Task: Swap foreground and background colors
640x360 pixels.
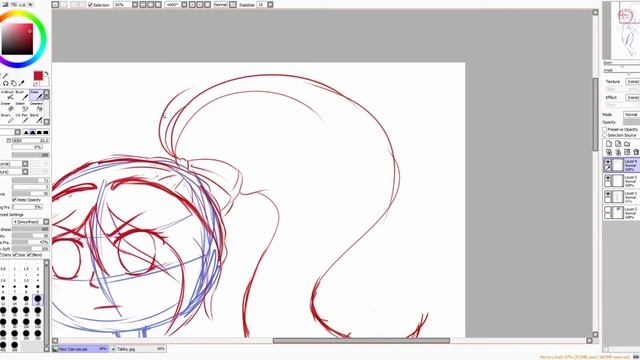Action: click(x=46, y=74)
